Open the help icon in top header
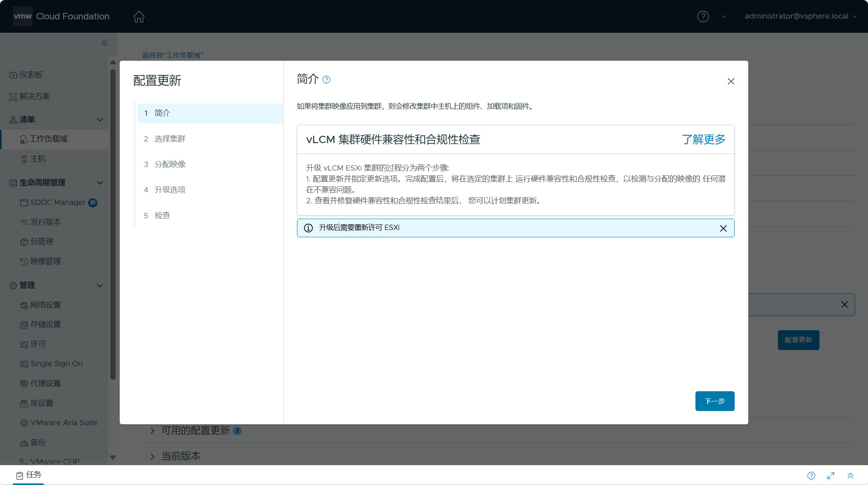This screenshot has height=485, width=868. pyautogui.click(x=703, y=17)
